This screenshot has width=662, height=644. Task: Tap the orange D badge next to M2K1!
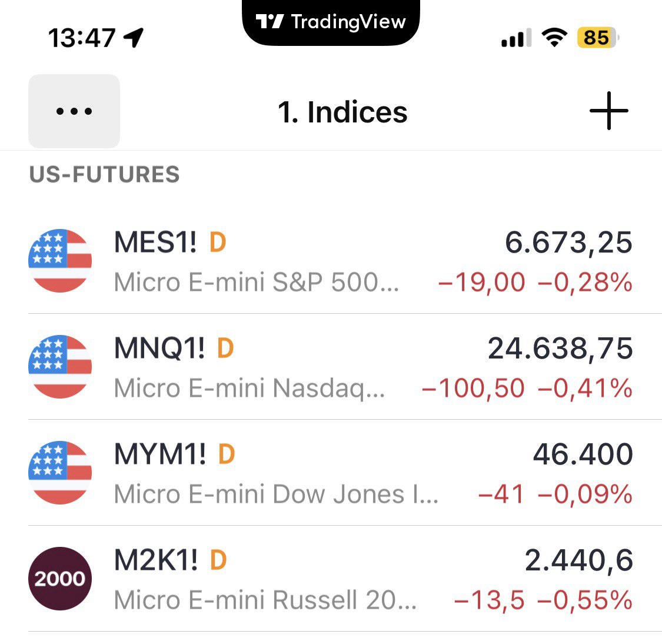click(218, 560)
